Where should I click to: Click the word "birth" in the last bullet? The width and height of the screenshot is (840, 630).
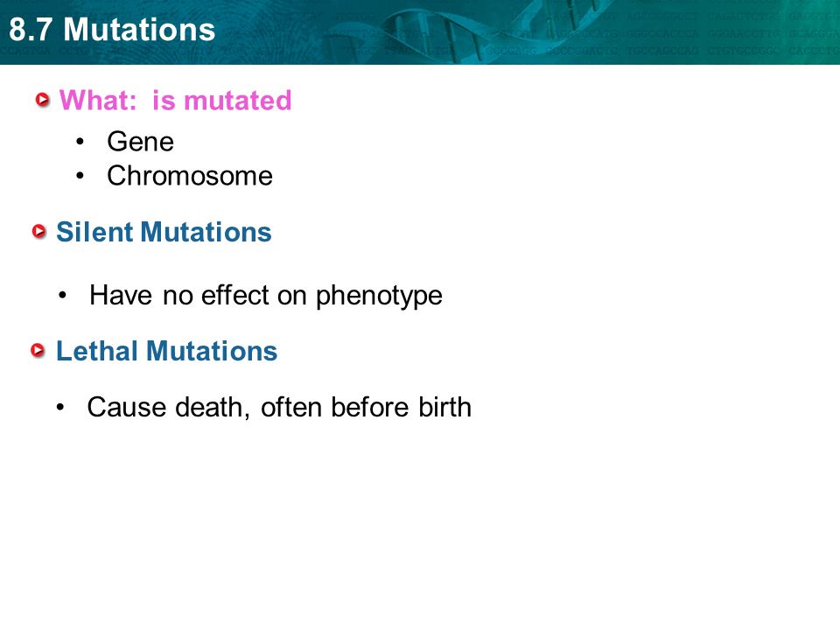(x=444, y=407)
